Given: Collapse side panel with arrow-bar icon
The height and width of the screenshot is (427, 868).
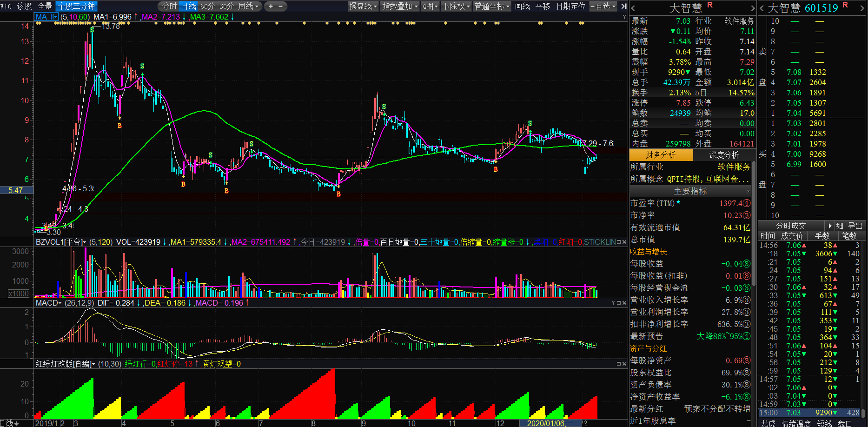Looking at the screenshot, I should [624, 6].
